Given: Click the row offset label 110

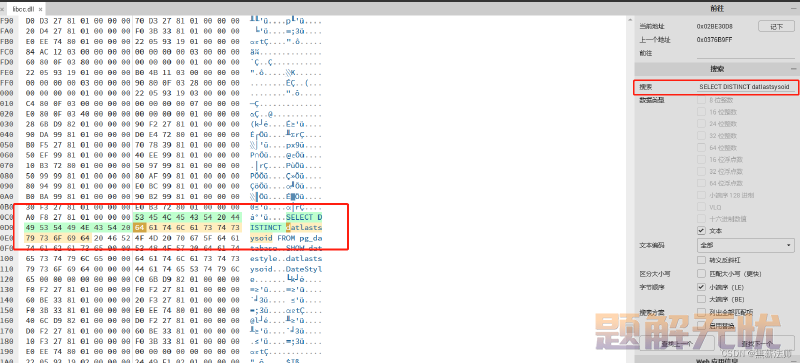Looking at the screenshot, I should coord(7,269).
